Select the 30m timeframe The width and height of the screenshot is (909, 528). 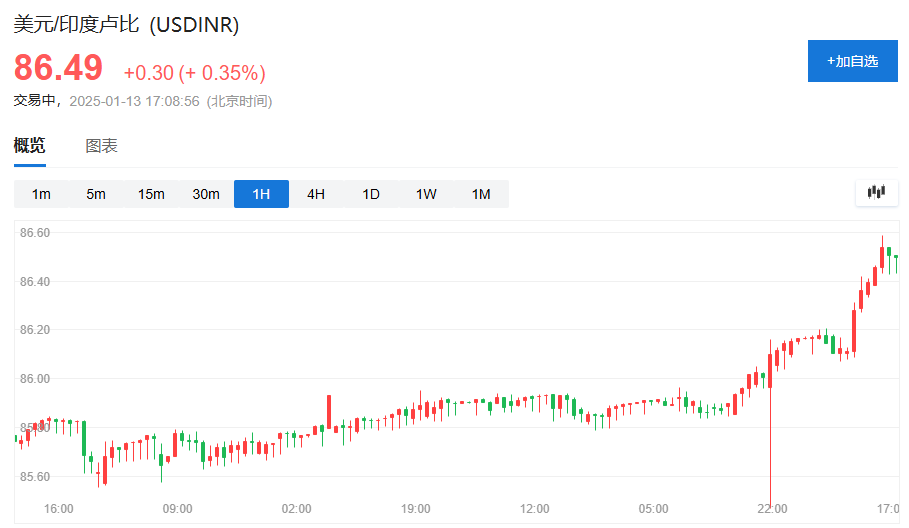(x=206, y=194)
